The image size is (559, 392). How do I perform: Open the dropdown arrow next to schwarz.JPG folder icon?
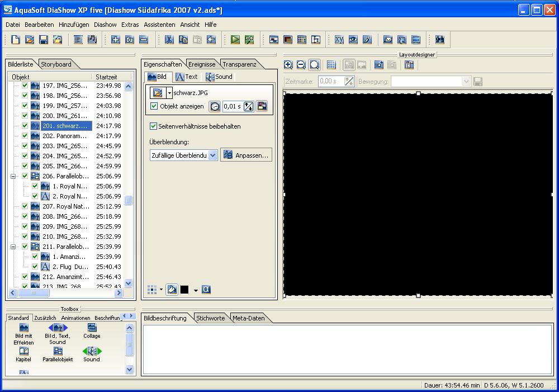[x=169, y=93]
